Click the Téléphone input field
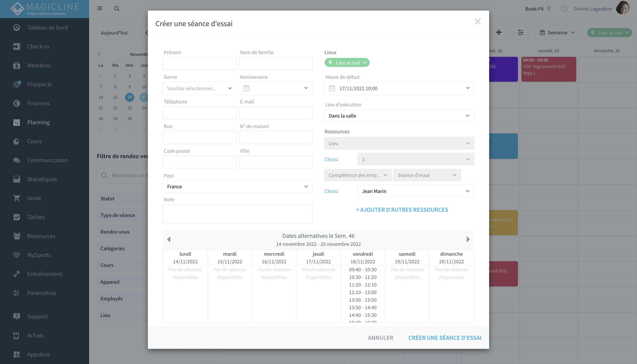Viewport: 637px width, 364px height. pyautogui.click(x=199, y=113)
